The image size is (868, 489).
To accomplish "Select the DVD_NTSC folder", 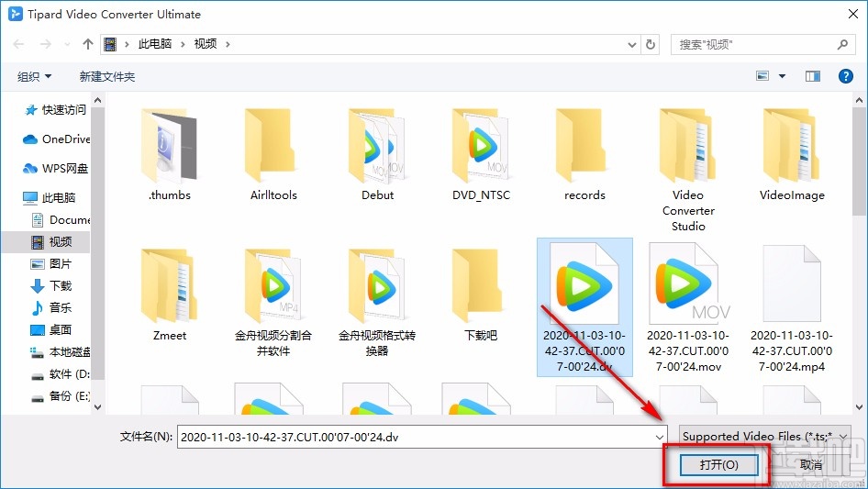I will coord(481,155).
